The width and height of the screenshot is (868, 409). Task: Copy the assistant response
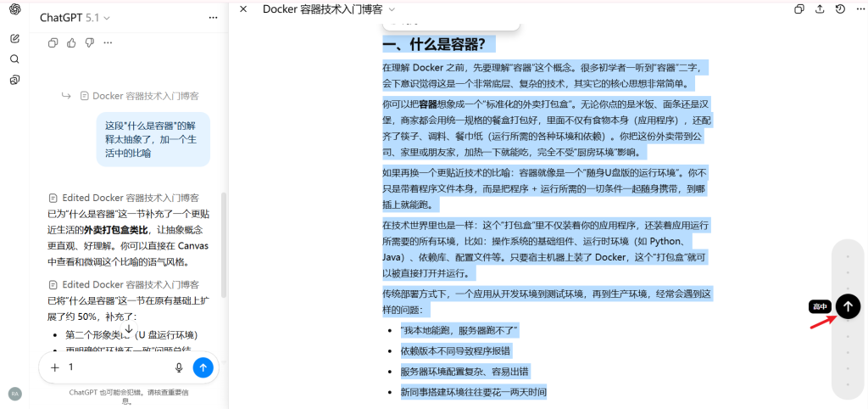click(53, 42)
